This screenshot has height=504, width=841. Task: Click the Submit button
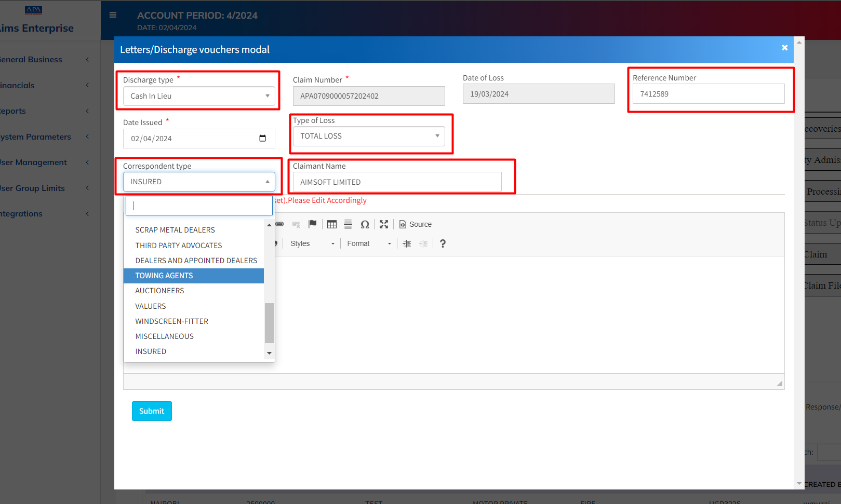(x=152, y=411)
